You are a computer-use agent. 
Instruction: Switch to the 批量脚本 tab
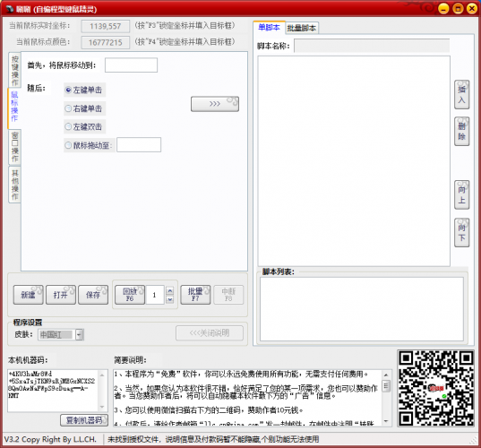302,29
